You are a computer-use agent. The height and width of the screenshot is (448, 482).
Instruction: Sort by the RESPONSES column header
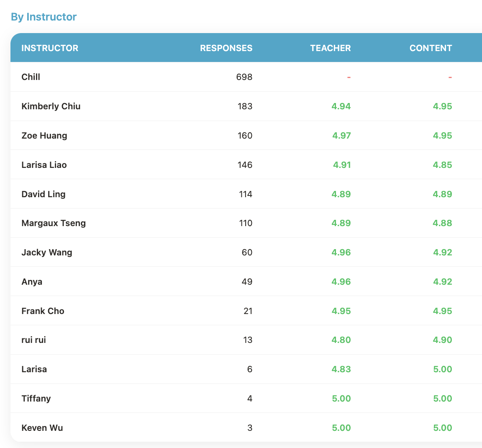coord(226,48)
